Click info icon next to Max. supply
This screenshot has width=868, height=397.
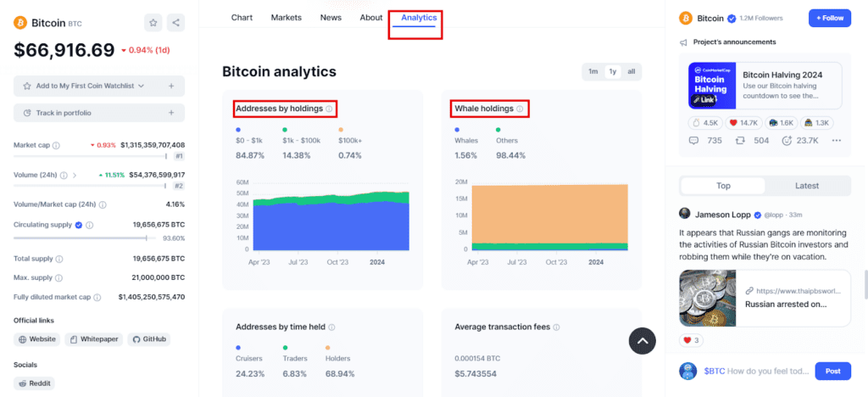click(x=59, y=277)
